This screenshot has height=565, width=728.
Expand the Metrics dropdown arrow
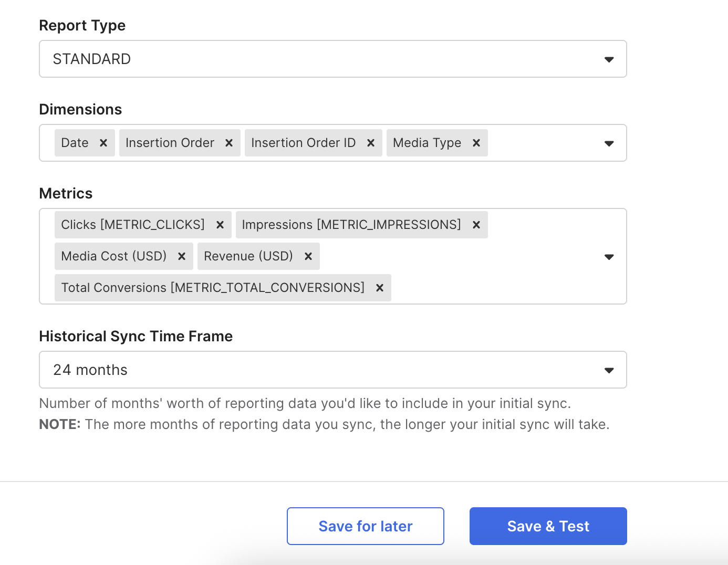click(609, 257)
